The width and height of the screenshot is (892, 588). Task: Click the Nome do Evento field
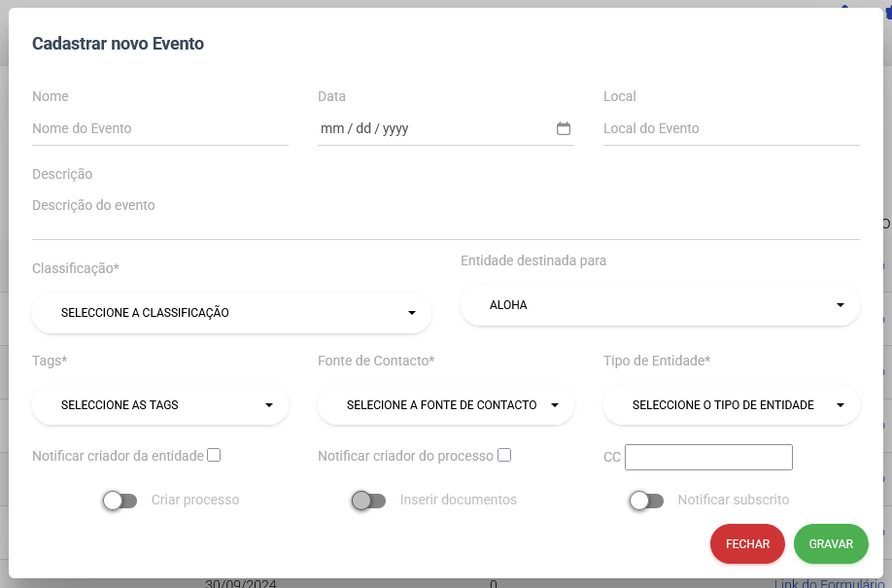coord(159,128)
